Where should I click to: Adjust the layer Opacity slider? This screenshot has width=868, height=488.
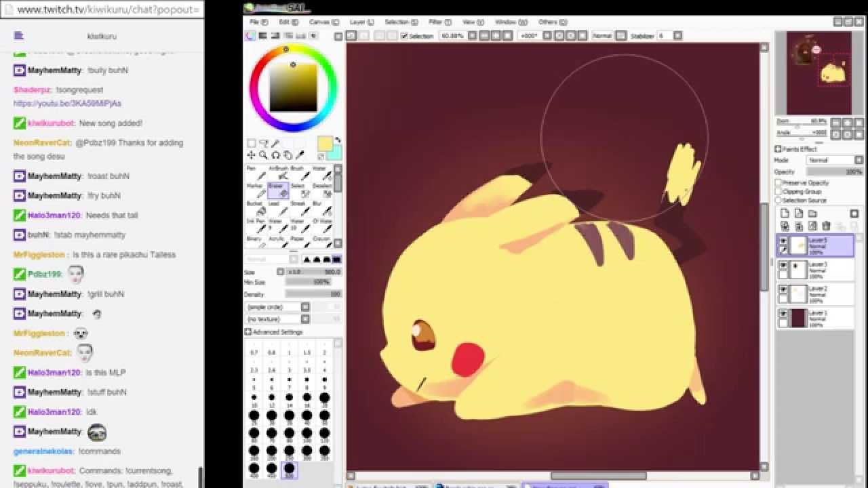[x=835, y=172]
